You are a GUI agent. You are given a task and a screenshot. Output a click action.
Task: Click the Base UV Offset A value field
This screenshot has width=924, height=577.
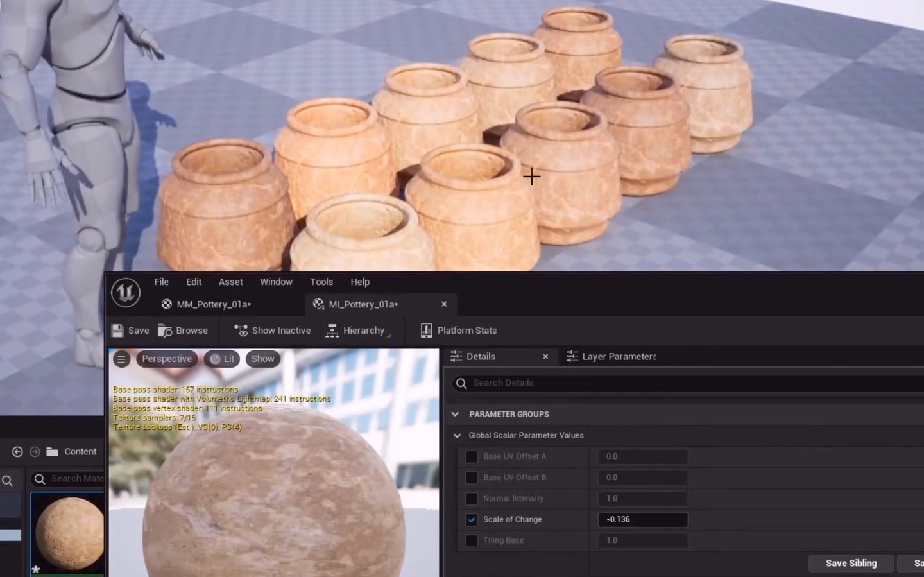(642, 456)
